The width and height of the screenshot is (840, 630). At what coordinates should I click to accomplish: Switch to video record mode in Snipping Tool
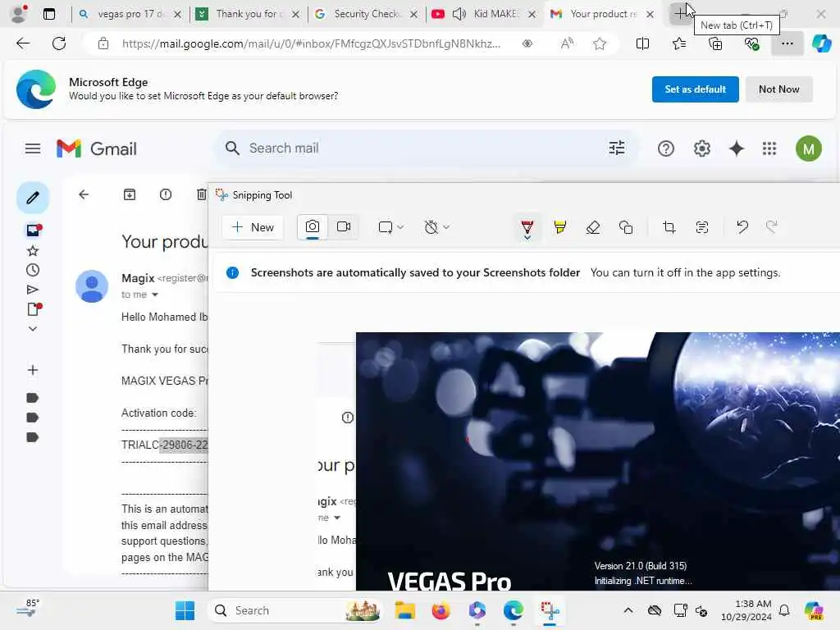344,227
